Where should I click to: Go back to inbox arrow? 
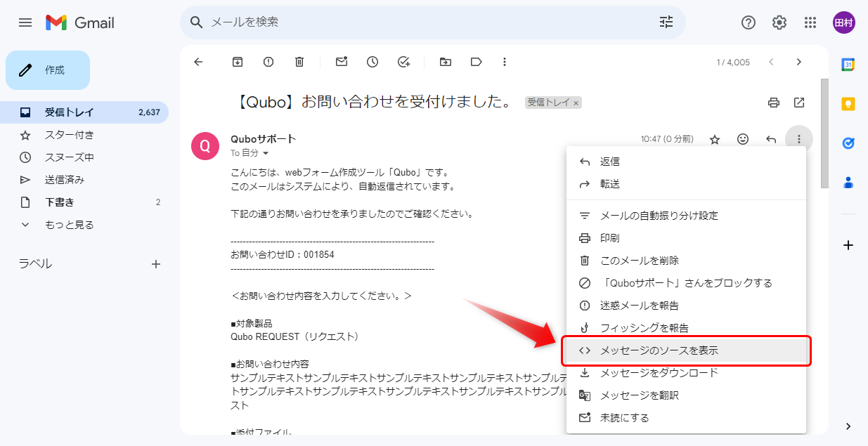point(198,62)
